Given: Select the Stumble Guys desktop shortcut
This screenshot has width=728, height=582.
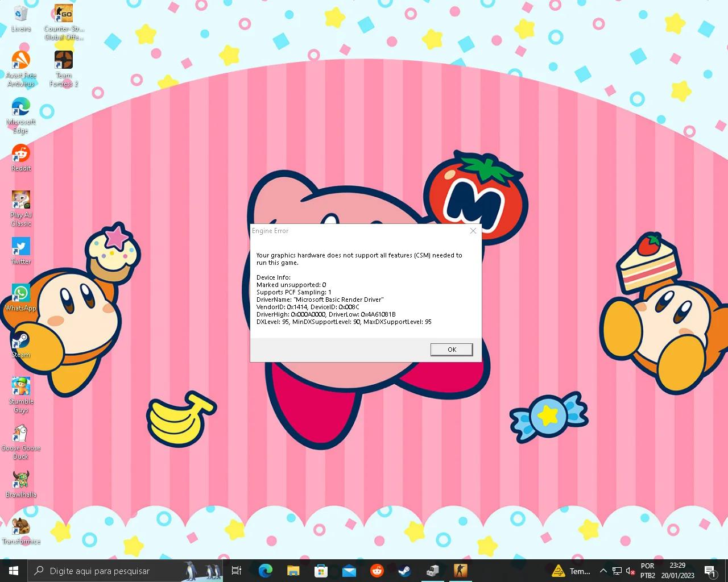Looking at the screenshot, I should (21, 395).
